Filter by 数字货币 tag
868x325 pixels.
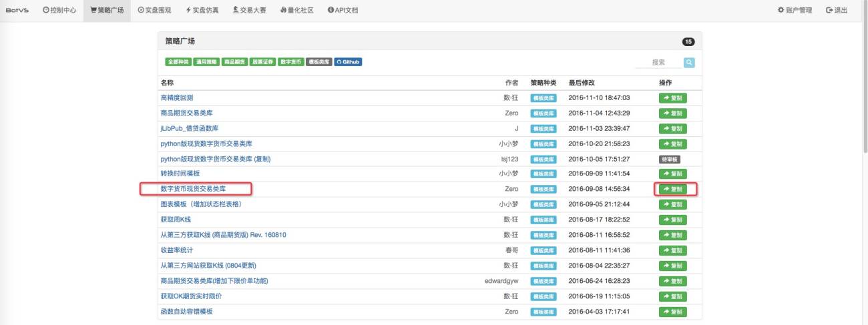(x=290, y=62)
